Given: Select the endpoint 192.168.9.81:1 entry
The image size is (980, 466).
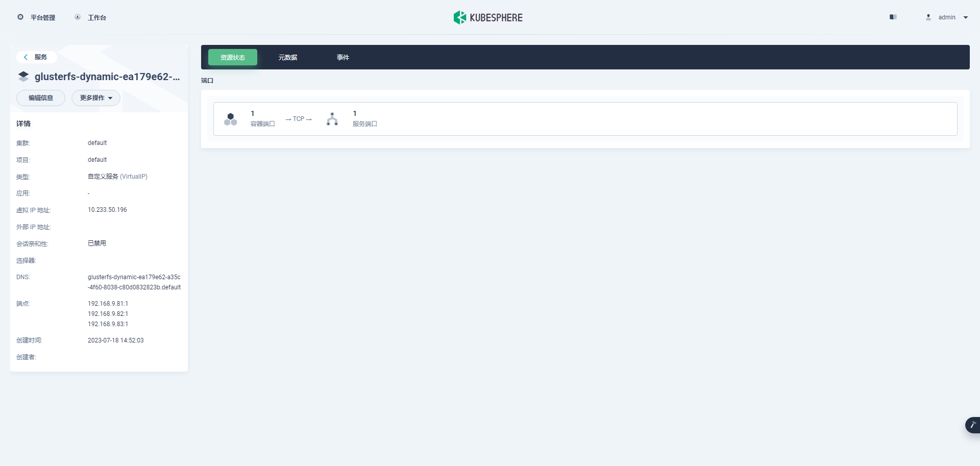Looking at the screenshot, I should click(x=108, y=304).
